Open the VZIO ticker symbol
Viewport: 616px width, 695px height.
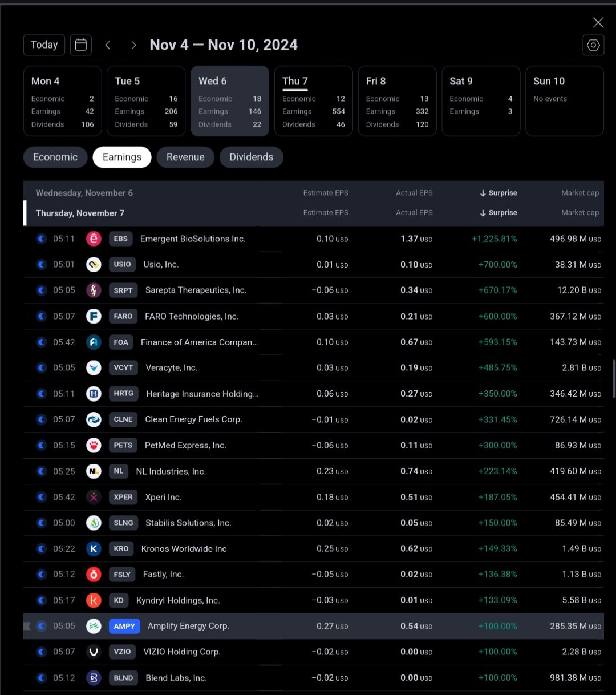pyautogui.click(x=123, y=652)
